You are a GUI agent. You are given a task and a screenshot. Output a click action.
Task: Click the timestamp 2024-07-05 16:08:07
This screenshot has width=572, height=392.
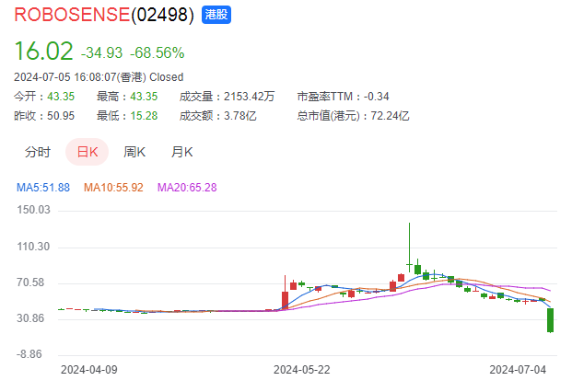pos(64,77)
